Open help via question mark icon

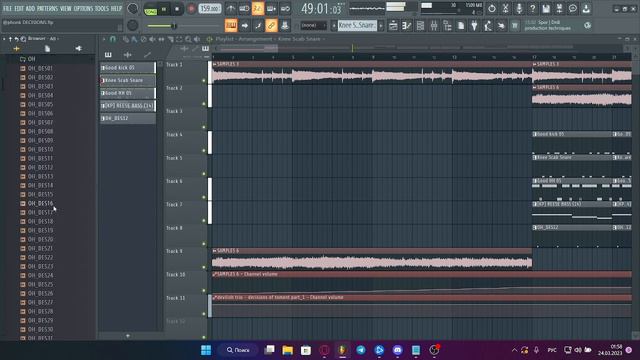coord(532,9)
